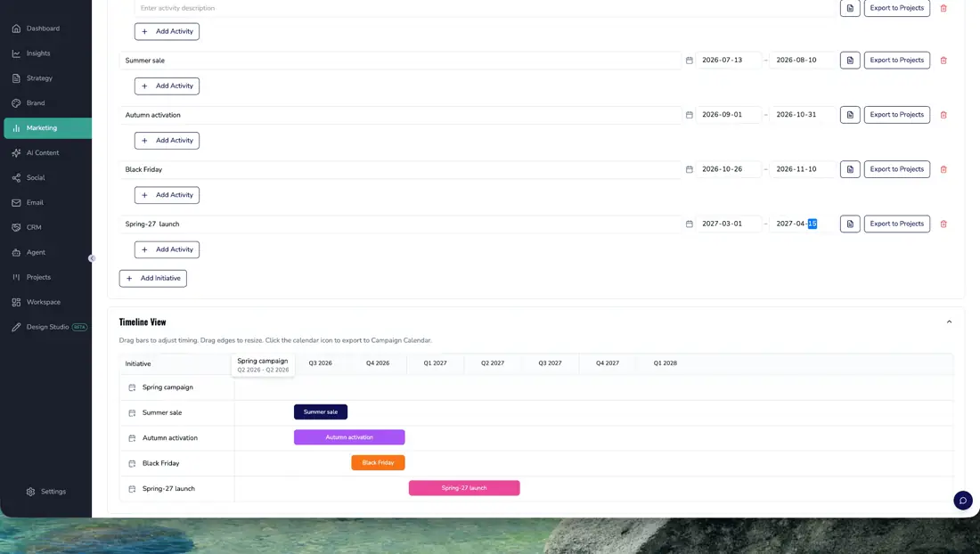Open calendar picker for Spring-27 launch dates
Viewport: 980px width, 554px height.
[690, 224]
